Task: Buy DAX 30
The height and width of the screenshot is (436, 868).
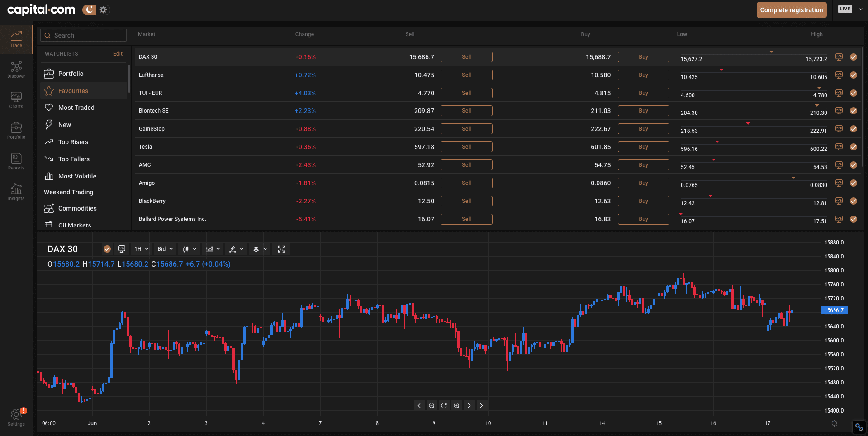Action: tap(643, 57)
